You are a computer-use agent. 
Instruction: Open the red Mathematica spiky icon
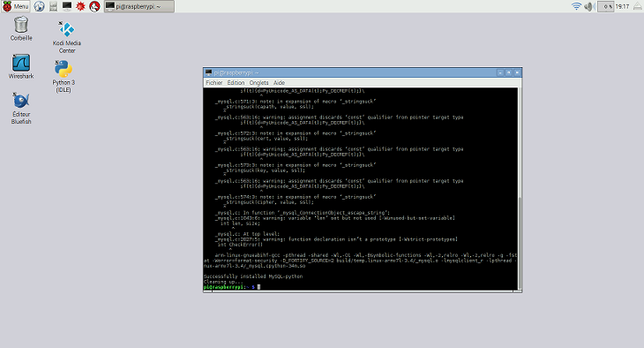81,6
